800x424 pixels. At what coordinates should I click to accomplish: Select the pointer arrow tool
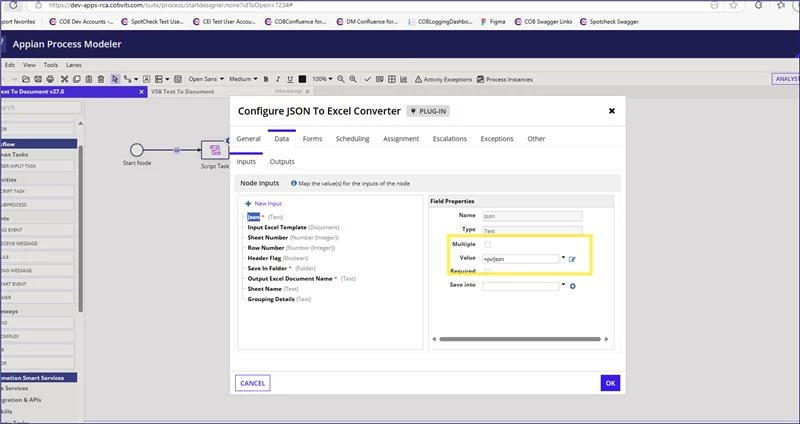click(x=115, y=79)
